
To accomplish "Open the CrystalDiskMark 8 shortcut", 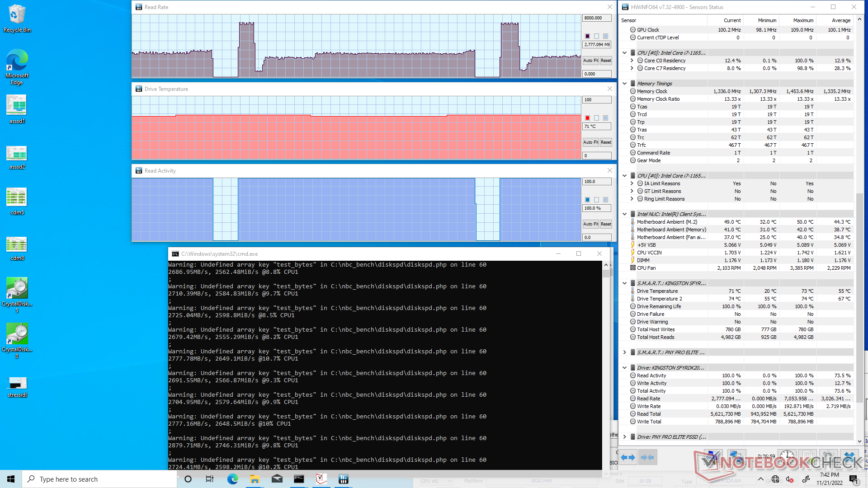I will point(17,341).
